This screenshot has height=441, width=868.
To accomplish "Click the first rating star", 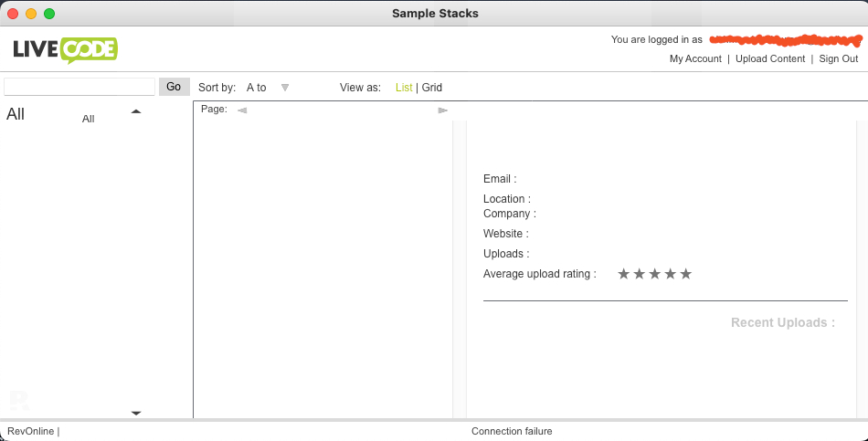I will pyautogui.click(x=624, y=274).
